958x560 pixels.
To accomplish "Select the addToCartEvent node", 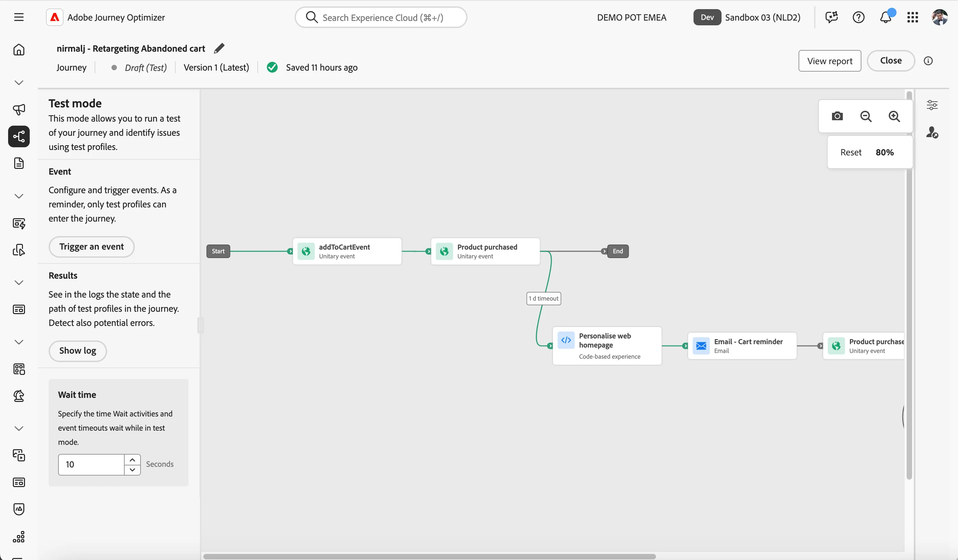I will pyautogui.click(x=347, y=251).
